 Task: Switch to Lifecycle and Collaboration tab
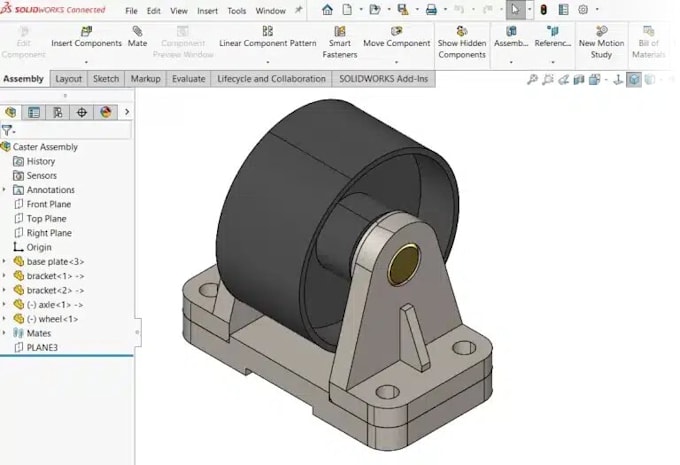pyautogui.click(x=271, y=79)
